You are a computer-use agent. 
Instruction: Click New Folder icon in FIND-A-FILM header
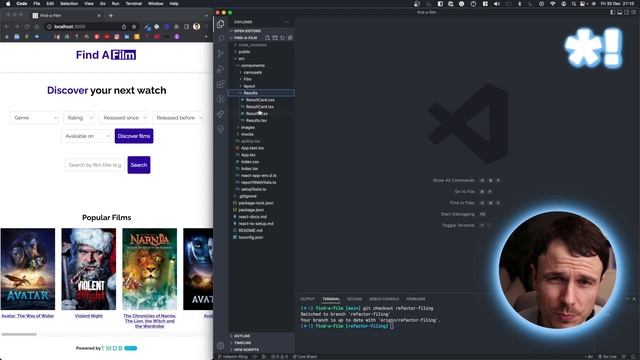(x=275, y=38)
